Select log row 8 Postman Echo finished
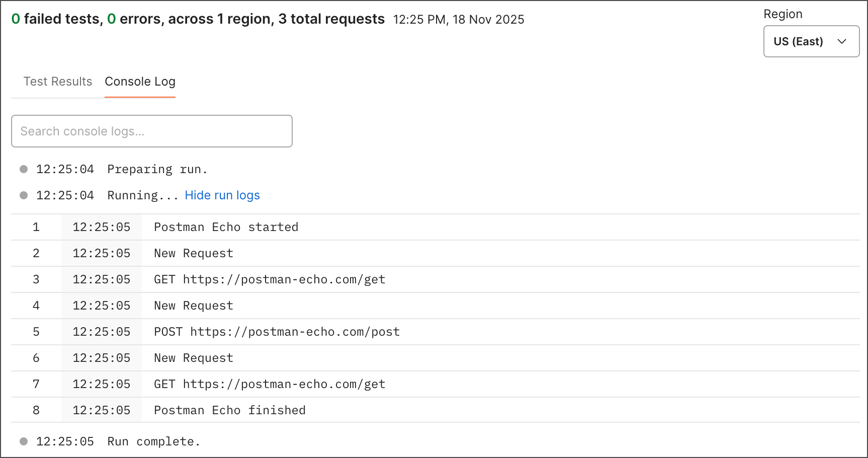 pos(229,410)
